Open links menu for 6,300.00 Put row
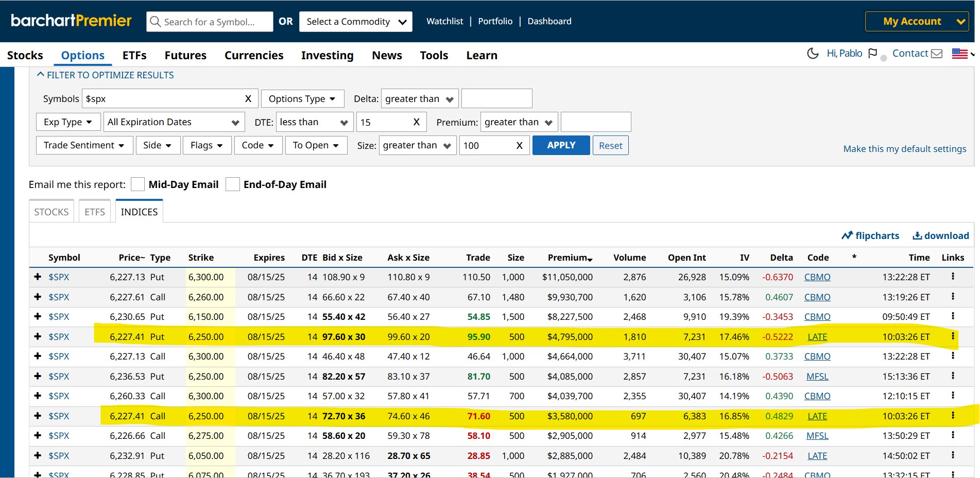The image size is (980, 478). click(953, 277)
